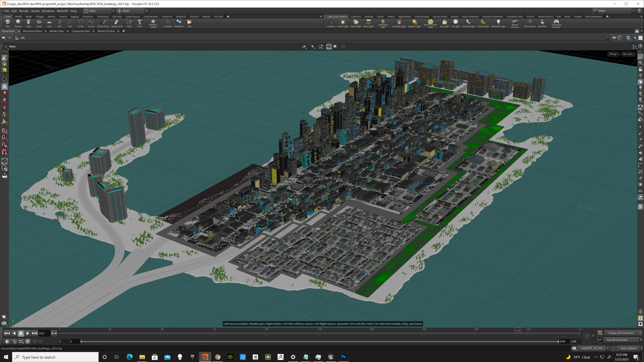644x362 pixels.
Task: Click the global range slider bar
Action: (319, 341)
